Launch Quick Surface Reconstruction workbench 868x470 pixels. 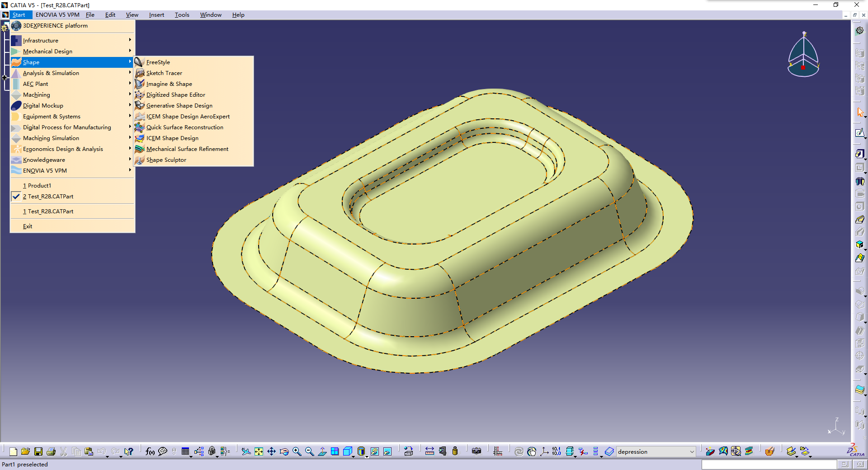pos(193,127)
